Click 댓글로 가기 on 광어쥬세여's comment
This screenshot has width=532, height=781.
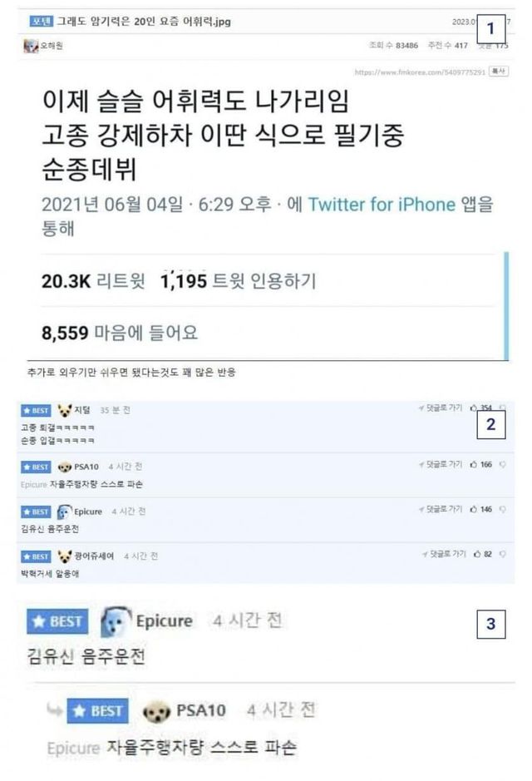point(444,554)
